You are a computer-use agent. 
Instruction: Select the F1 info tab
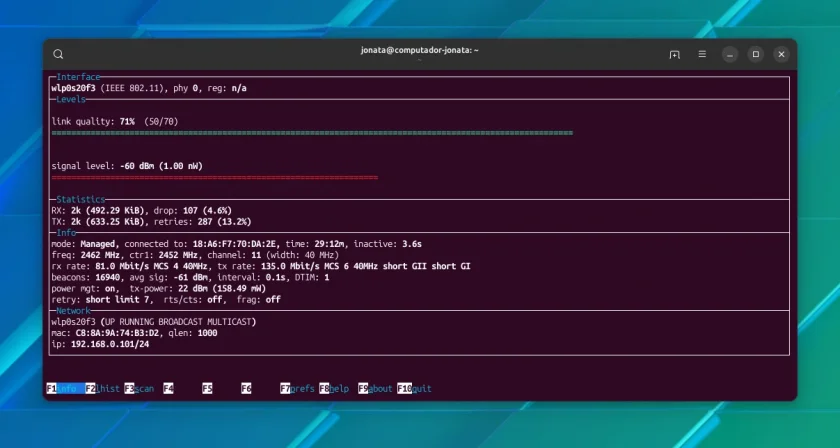[65, 389]
